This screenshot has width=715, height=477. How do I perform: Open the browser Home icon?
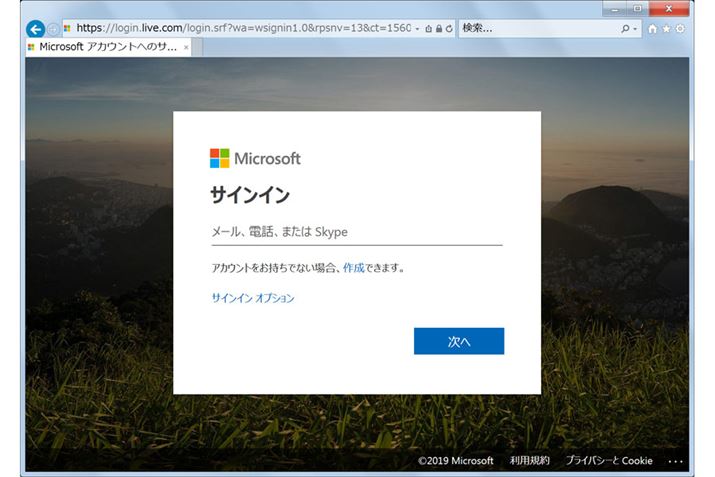pyautogui.click(x=653, y=29)
